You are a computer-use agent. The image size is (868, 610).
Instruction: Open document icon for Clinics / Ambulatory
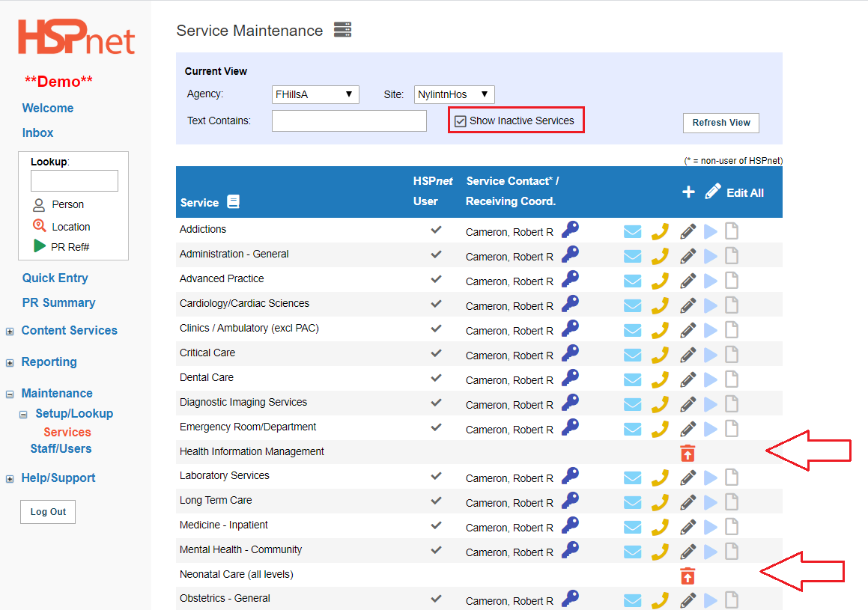click(732, 330)
